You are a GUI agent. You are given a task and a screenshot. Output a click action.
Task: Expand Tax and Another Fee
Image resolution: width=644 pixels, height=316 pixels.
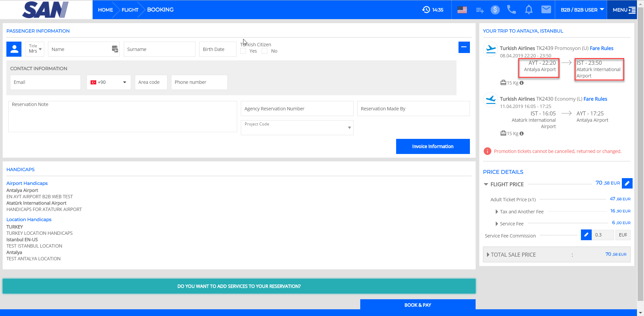point(497,212)
